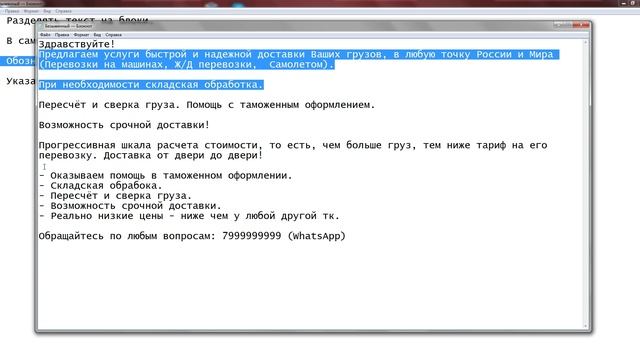The image size is (640, 360).
Task: Open Справка menu in background Notepad window
Action: (63, 11)
